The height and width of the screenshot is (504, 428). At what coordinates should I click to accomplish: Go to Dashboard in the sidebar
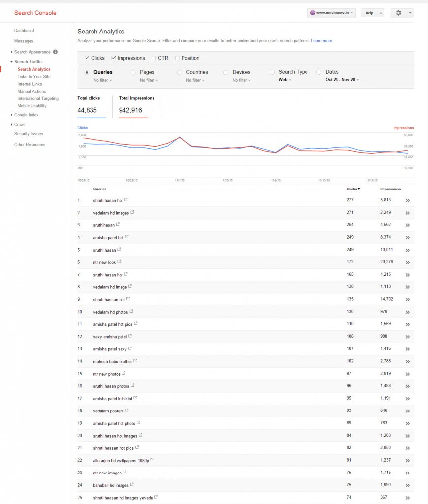24,31
